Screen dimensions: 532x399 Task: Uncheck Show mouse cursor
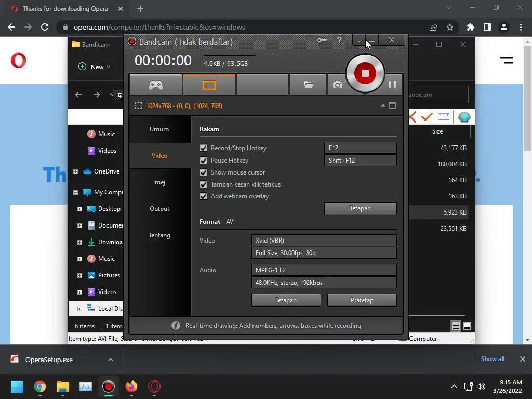[203, 172]
